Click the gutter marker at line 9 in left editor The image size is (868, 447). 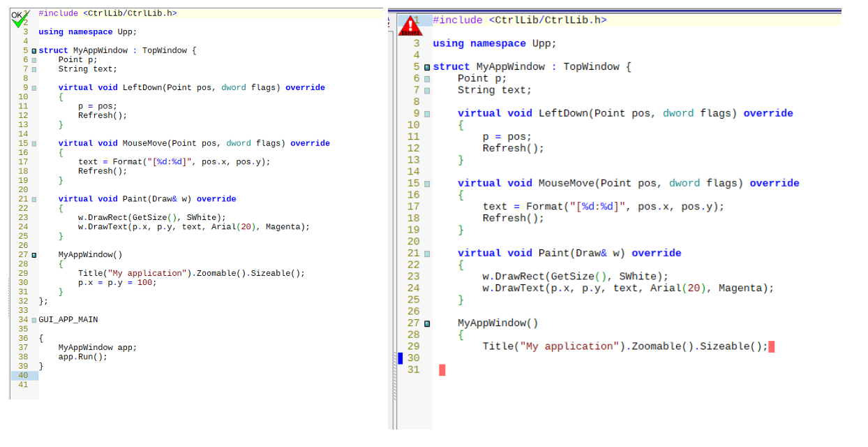coord(33,88)
